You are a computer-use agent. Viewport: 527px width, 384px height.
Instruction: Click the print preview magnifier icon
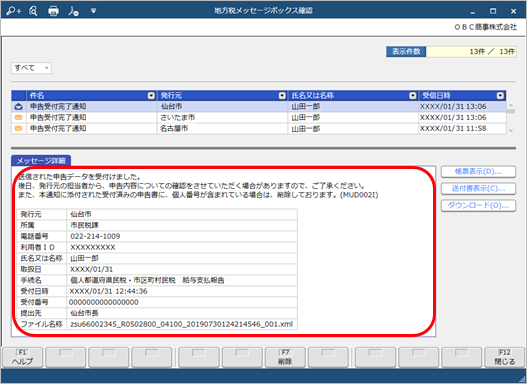[33, 11]
